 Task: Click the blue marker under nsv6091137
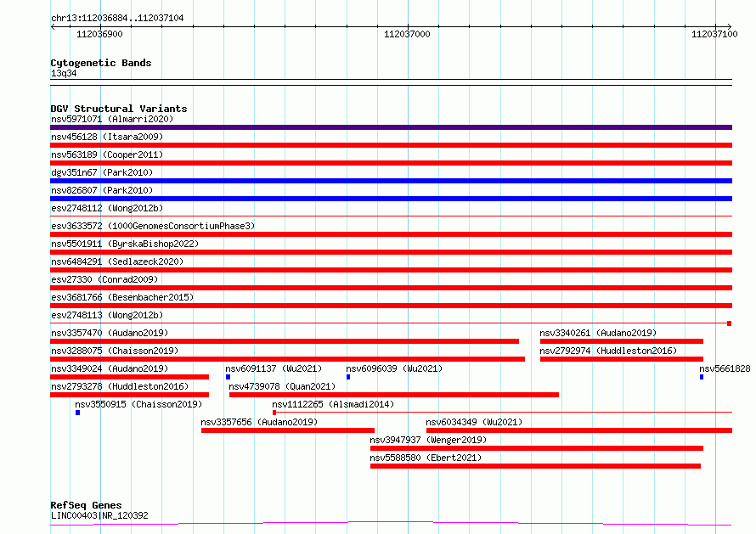[228, 377]
